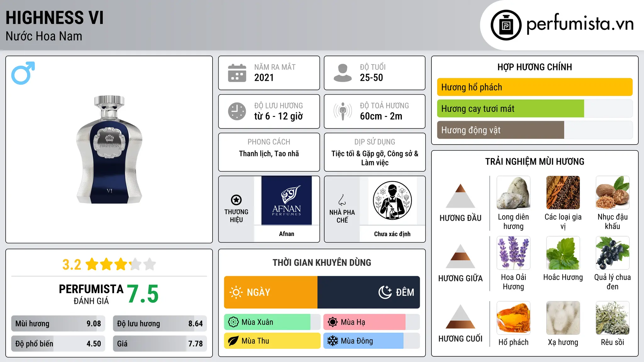Image resolution: width=644 pixels, height=362 pixels.
Task: Click the Mùa Thu season bar
Action: (272, 341)
